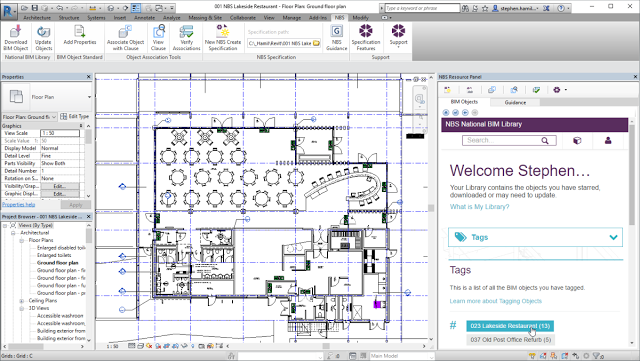Collapse the Floor Plans tree node
640x361 pixels.
[22, 241]
